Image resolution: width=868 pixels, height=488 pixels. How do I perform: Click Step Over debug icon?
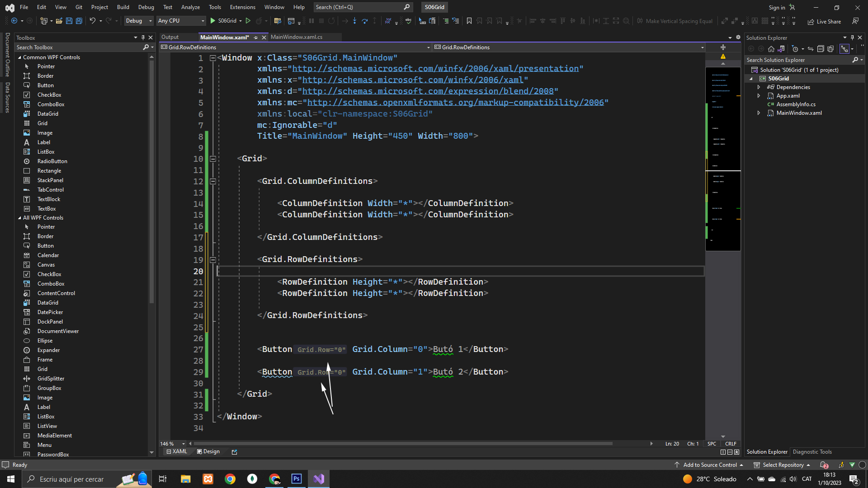(x=364, y=21)
